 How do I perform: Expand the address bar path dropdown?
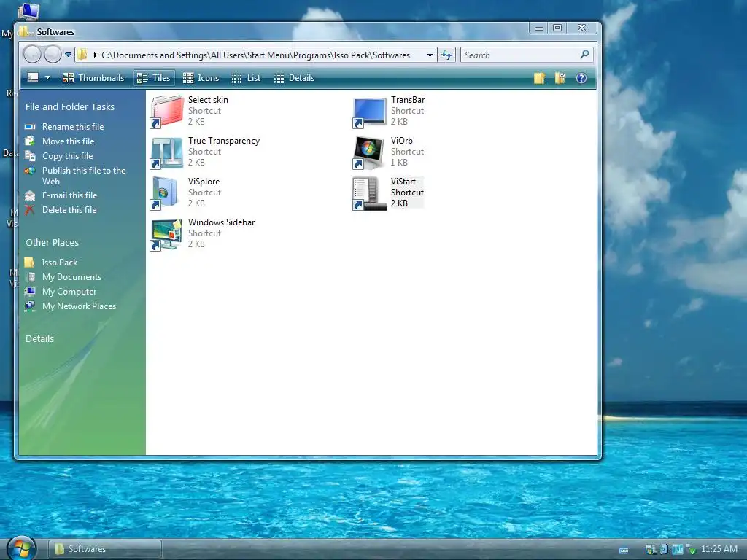click(x=430, y=55)
